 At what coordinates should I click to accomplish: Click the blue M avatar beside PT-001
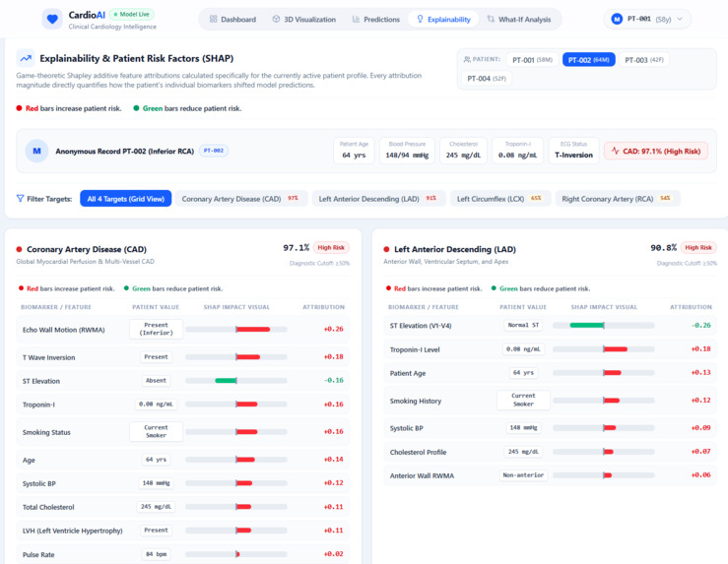(617, 19)
